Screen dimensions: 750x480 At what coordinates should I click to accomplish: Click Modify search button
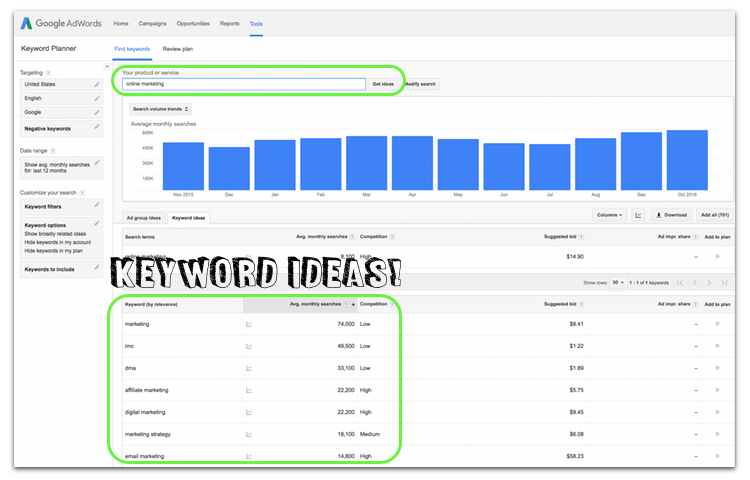(420, 84)
